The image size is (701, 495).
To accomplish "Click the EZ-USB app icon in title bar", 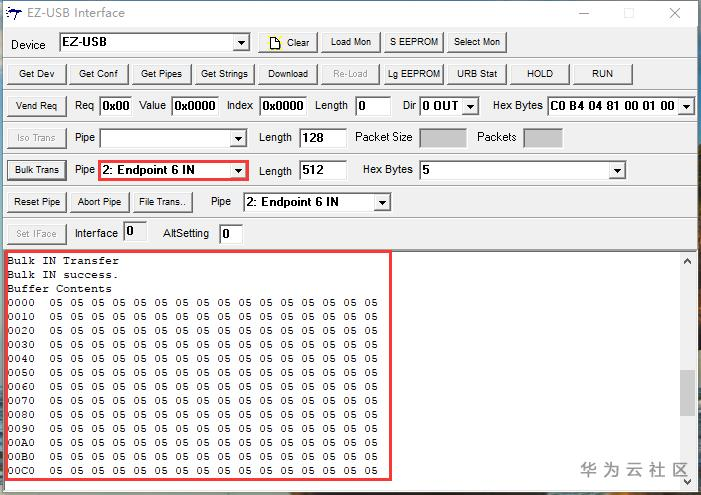I will click(x=13, y=13).
